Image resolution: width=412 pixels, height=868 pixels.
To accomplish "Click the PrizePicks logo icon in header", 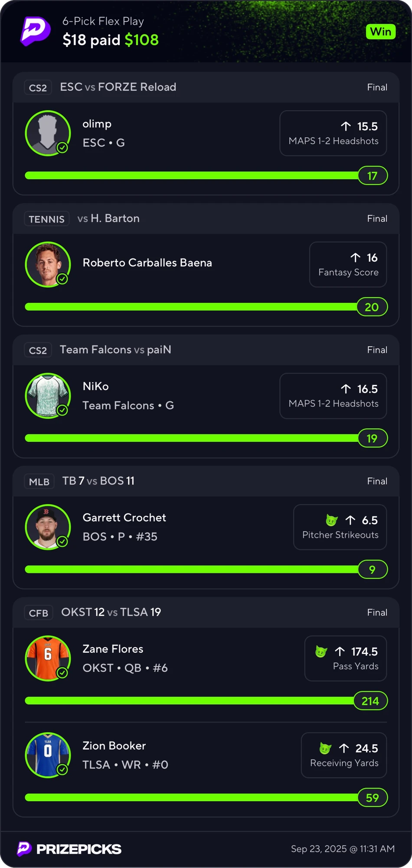I will (35, 31).
